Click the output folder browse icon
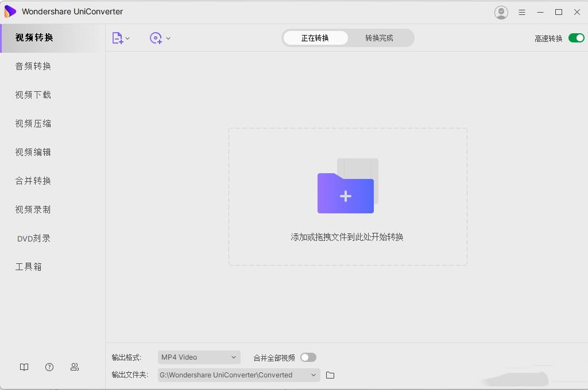This screenshot has width=588, height=390. (329, 375)
